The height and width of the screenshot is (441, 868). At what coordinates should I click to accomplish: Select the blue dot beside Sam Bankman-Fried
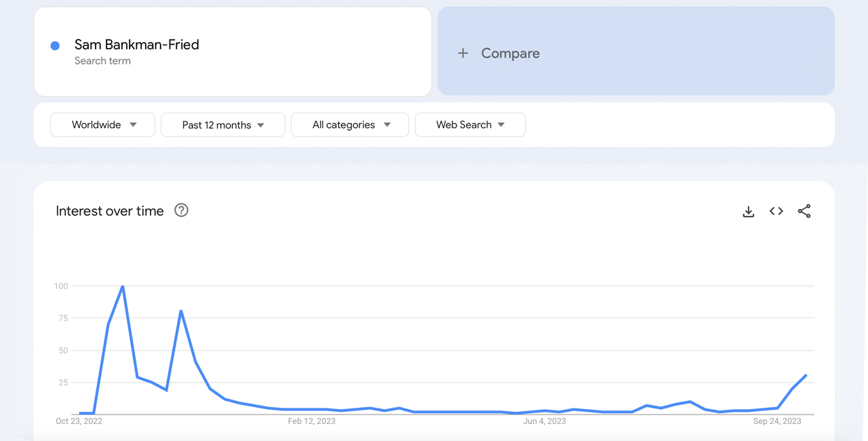[x=54, y=45]
